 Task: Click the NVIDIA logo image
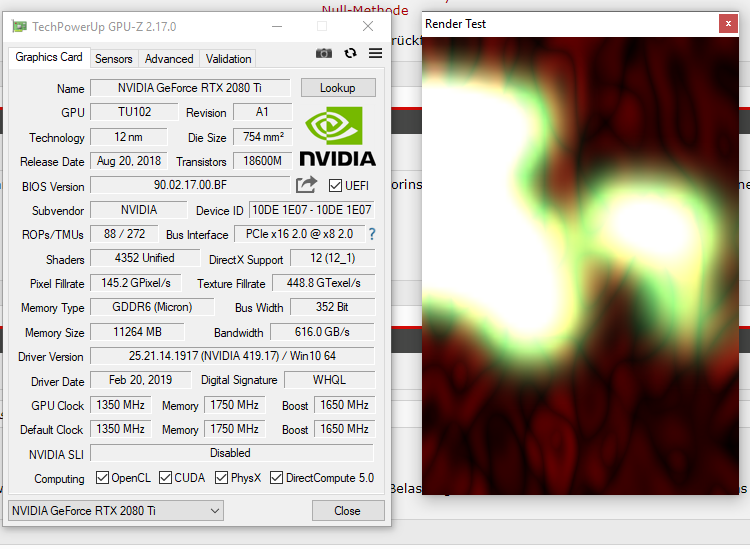(x=337, y=136)
